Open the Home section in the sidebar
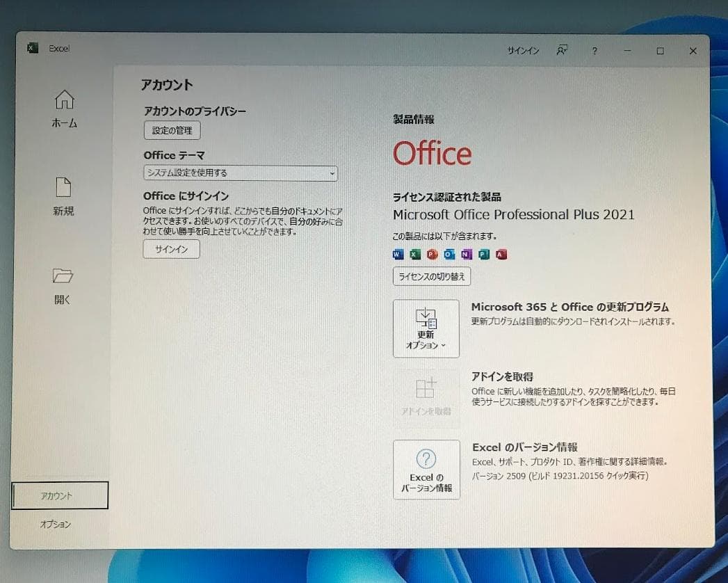Viewport: 728px width, 583px height. (x=63, y=110)
